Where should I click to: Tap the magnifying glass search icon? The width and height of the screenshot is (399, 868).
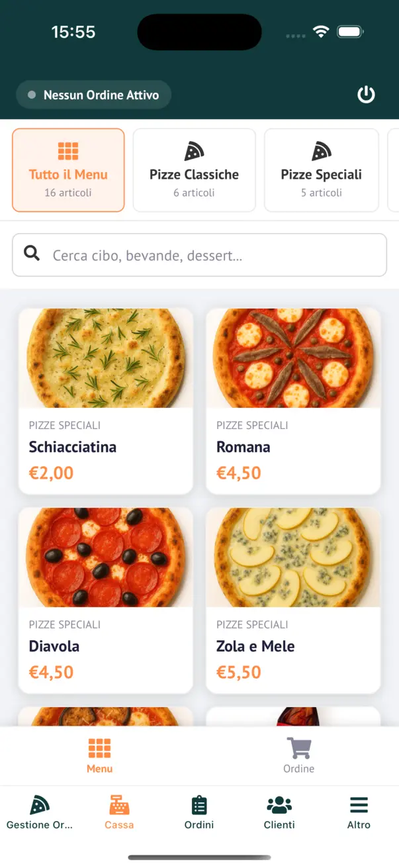tap(32, 253)
